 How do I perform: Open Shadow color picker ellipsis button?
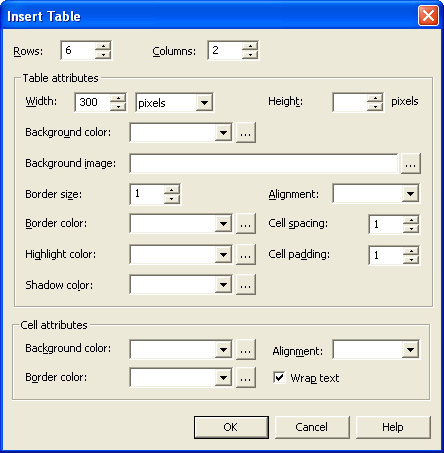(246, 285)
